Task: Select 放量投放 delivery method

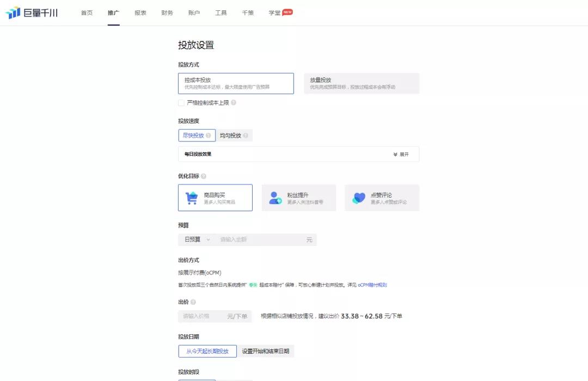Action: (362, 83)
